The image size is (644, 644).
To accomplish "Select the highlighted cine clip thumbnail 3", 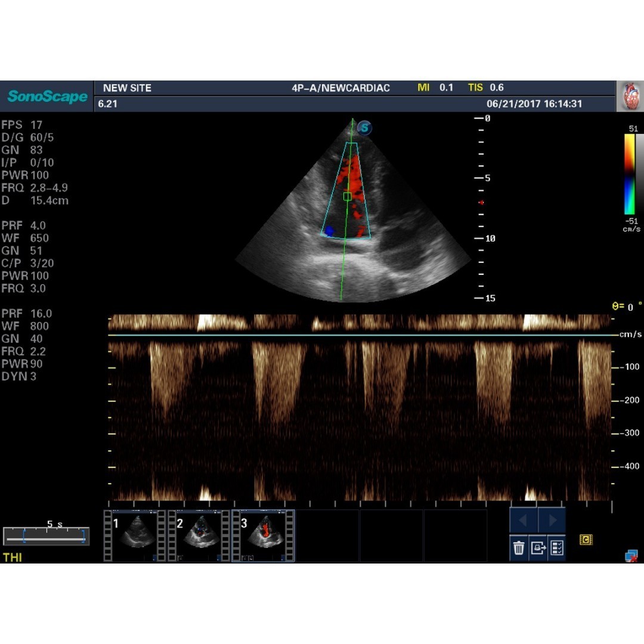I will (x=264, y=535).
